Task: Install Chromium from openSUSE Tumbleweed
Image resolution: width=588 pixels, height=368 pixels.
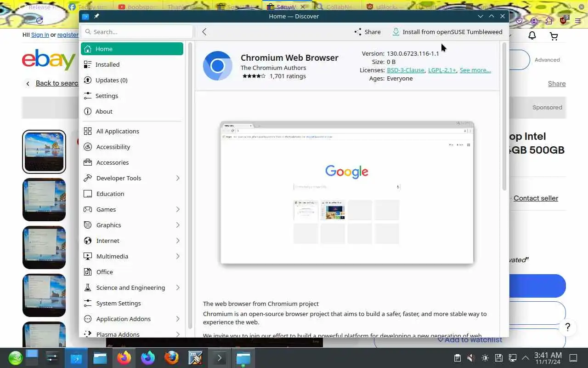Action: pos(447,32)
